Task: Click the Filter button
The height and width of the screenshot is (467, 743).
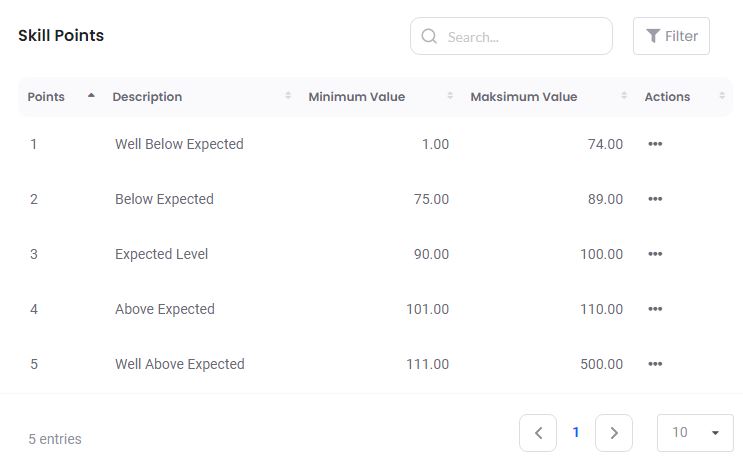Action: (671, 36)
